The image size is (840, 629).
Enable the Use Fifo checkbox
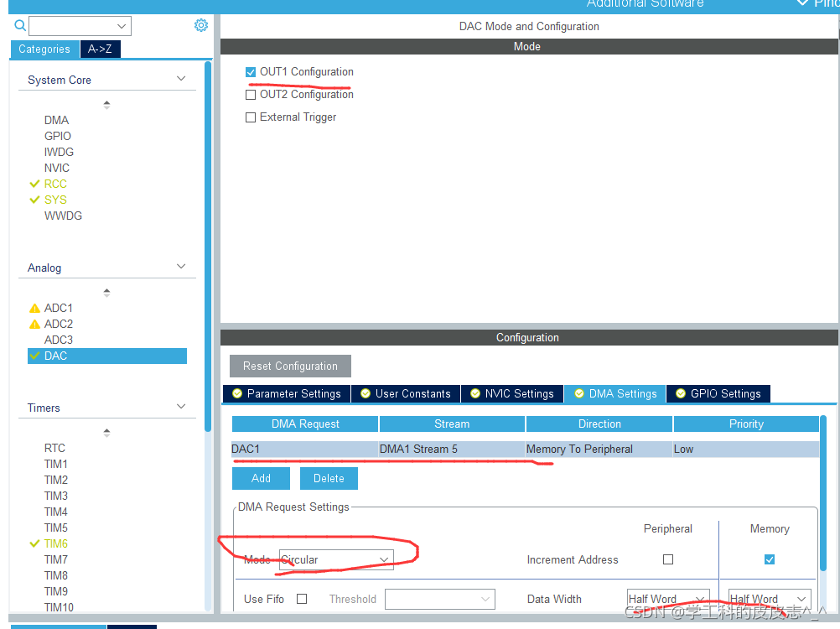pos(302,599)
